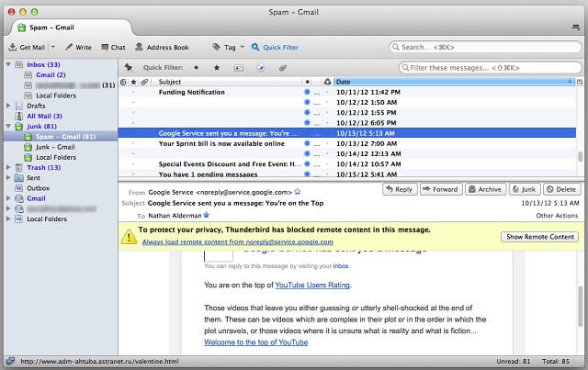The width and height of the screenshot is (588, 370).
Task: Sort by the junk status column header
Action: point(327,82)
